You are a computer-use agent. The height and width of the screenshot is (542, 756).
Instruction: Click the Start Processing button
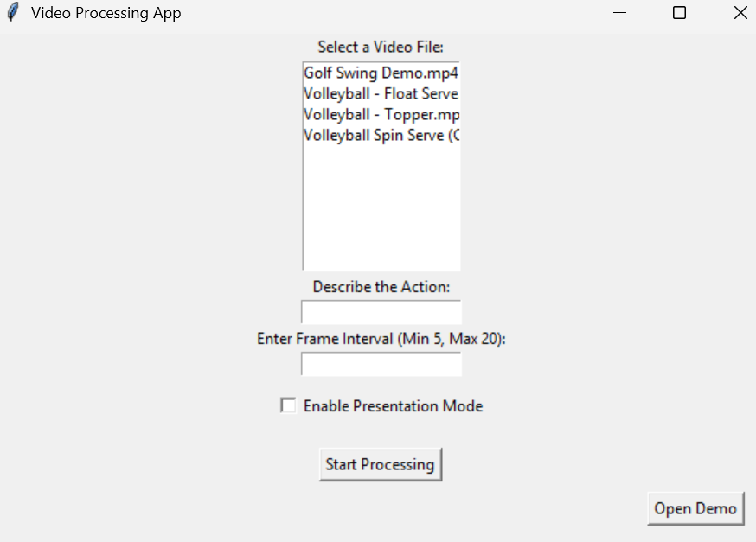click(x=381, y=464)
